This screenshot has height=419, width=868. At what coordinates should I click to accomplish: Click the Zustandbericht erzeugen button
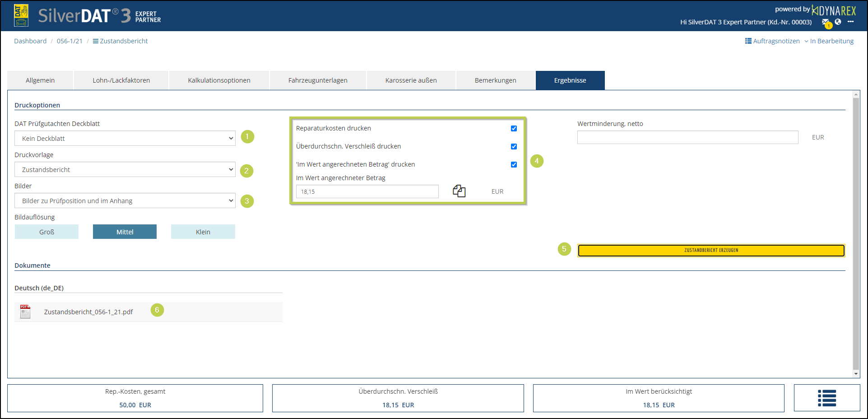click(711, 250)
